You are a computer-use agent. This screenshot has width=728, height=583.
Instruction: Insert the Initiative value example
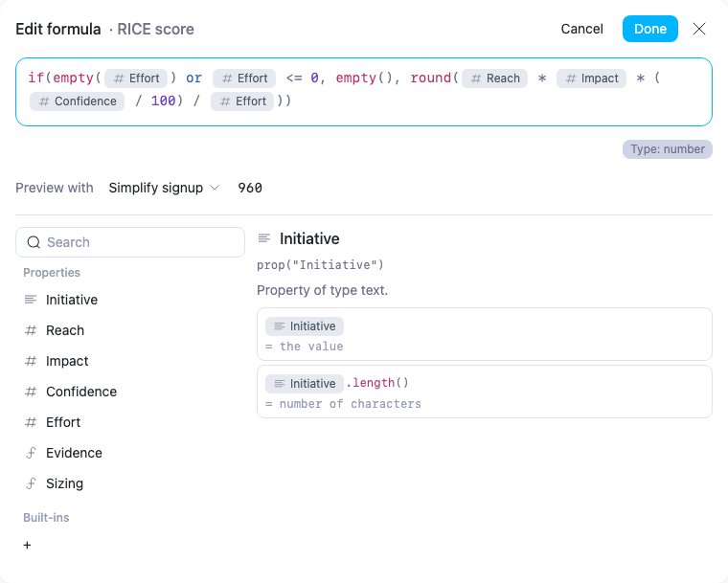pyautogui.click(x=485, y=334)
